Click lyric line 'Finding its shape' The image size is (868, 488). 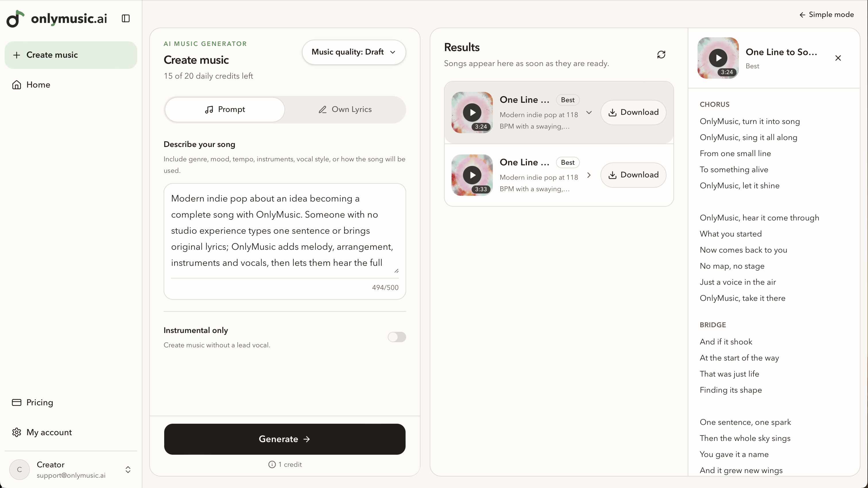[731, 390]
